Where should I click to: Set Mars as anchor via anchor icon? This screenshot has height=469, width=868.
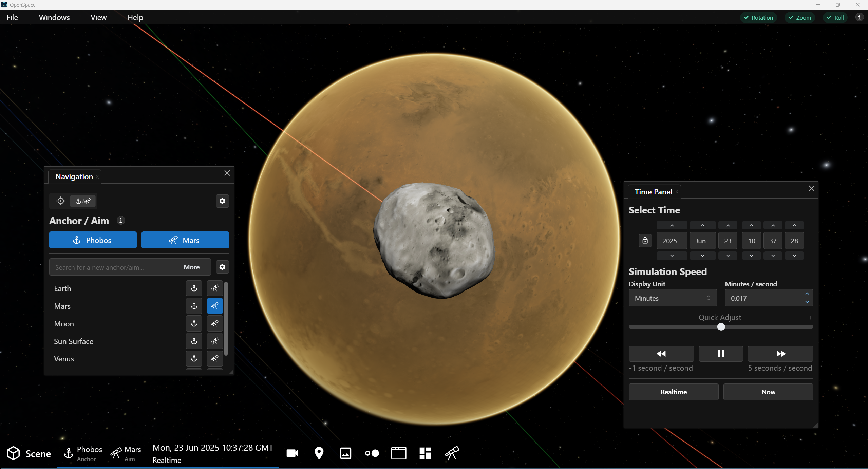point(194,306)
